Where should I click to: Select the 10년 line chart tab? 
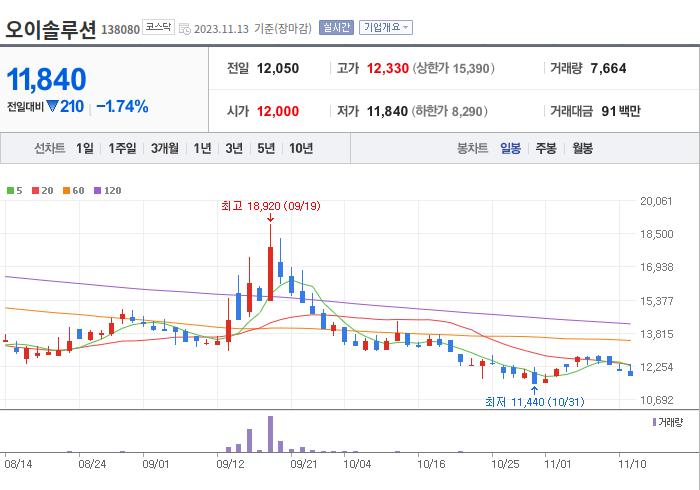(301, 148)
